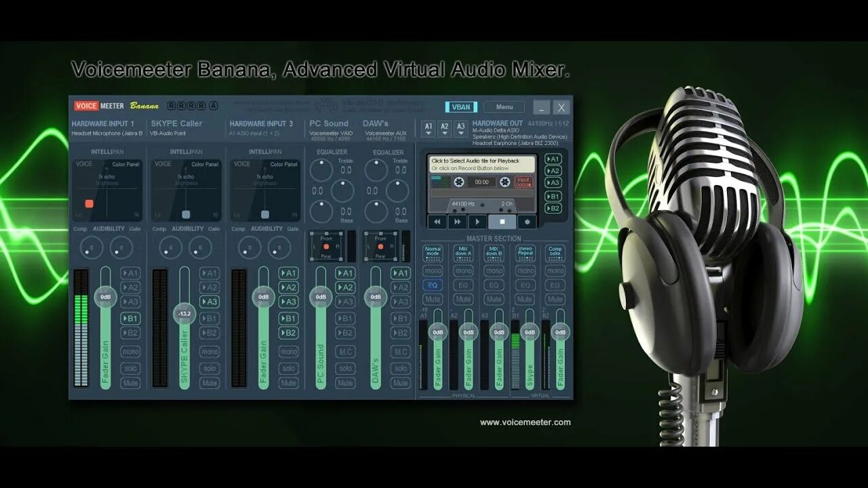The image size is (868, 488).
Task: Open the VBAN settings
Action: [461, 107]
